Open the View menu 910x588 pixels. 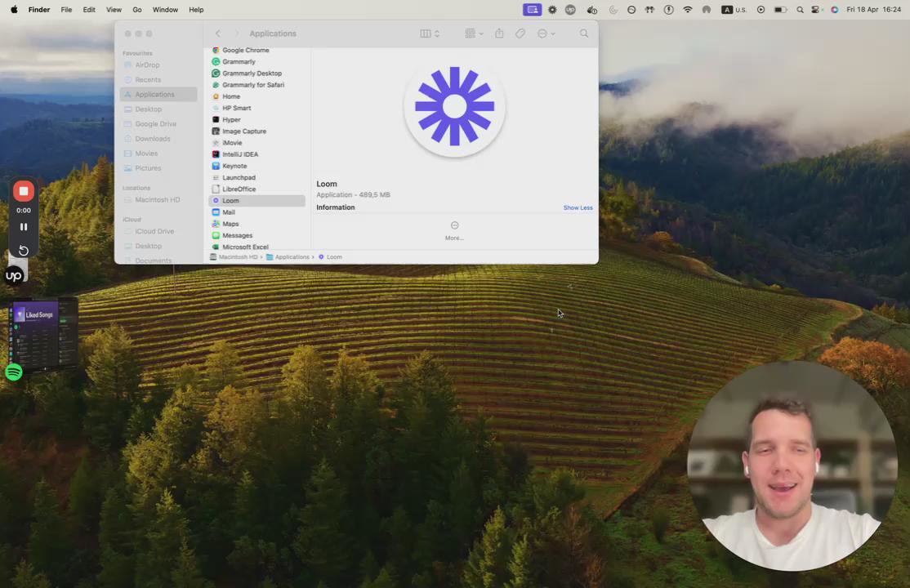[x=114, y=9]
